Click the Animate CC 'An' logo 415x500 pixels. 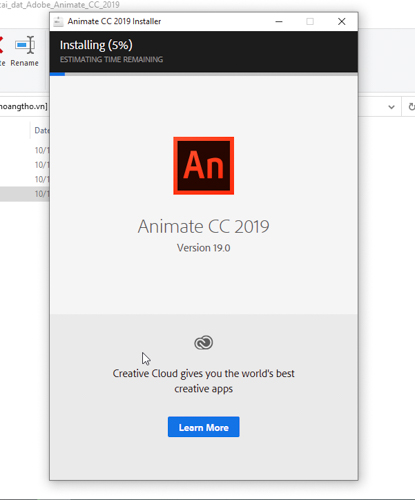pos(203,166)
